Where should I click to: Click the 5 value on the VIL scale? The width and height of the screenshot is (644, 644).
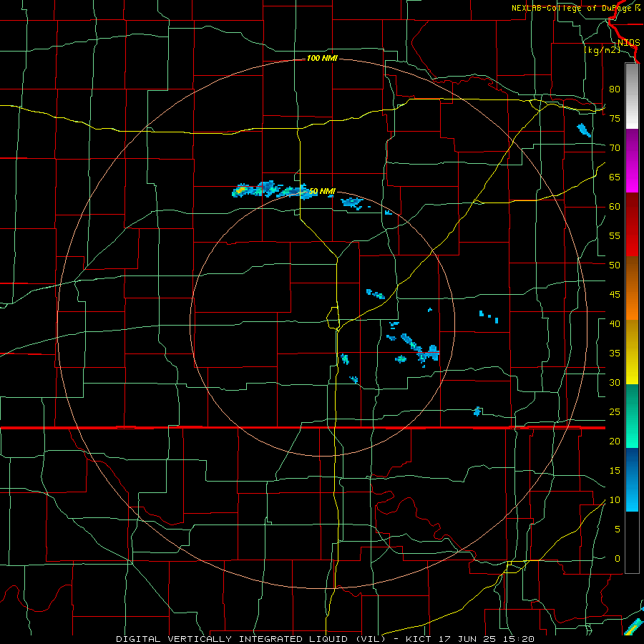point(618,530)
